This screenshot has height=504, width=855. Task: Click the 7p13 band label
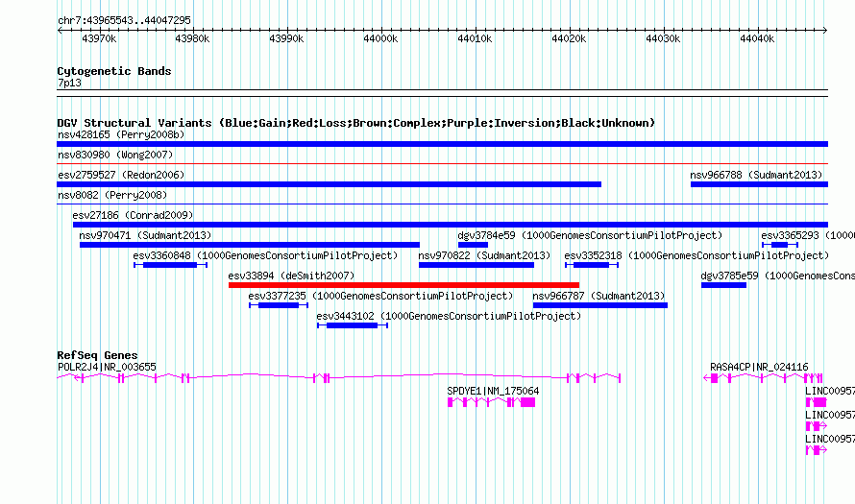(x=69, y=83)
